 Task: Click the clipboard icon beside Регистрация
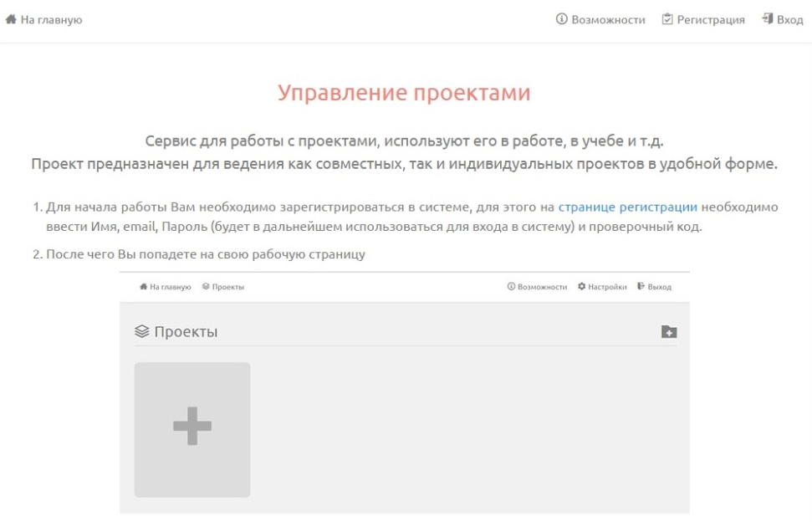pyautogui.click(x=667, y=19)
